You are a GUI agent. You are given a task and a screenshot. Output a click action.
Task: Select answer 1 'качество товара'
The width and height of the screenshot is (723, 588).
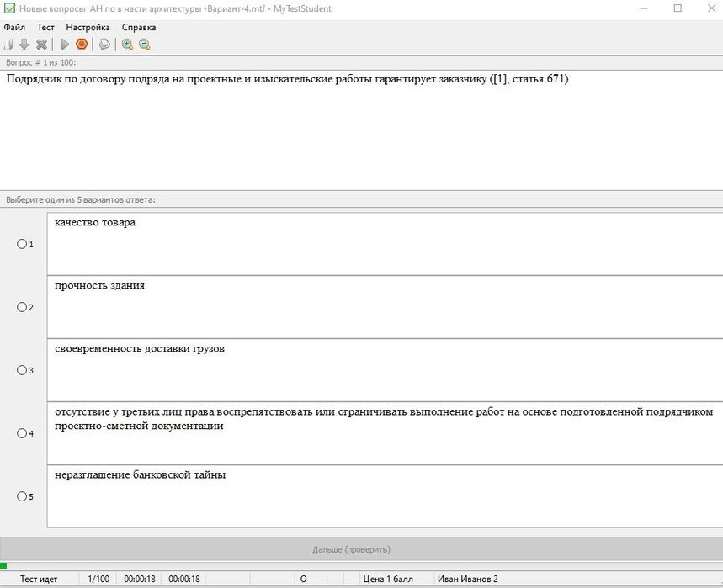tap(22, 244)
